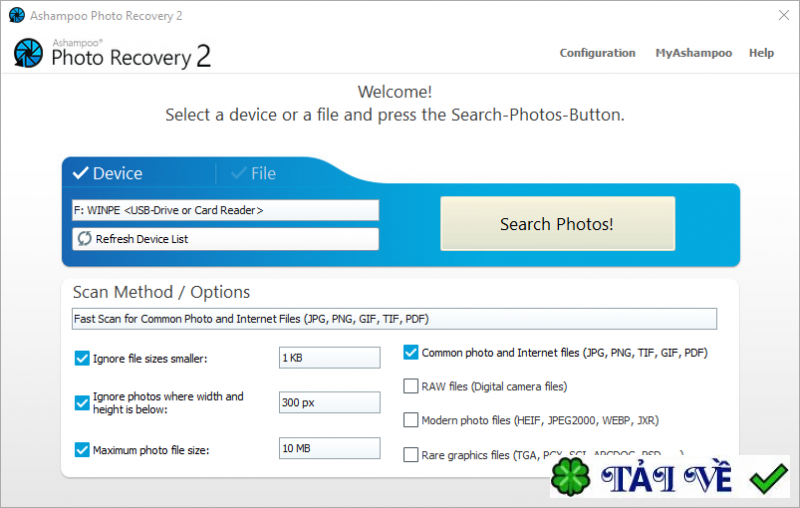Uncheck Maximum photo file size

82,450
